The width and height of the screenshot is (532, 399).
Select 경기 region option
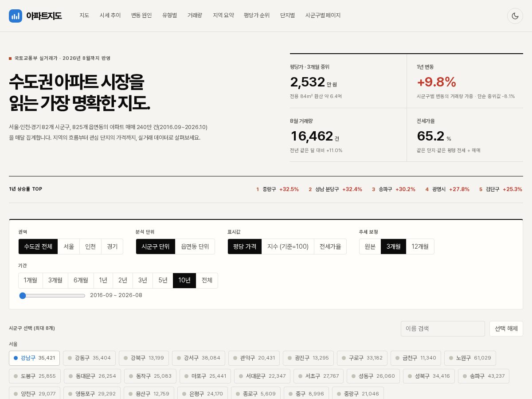[x=112, y=246]
